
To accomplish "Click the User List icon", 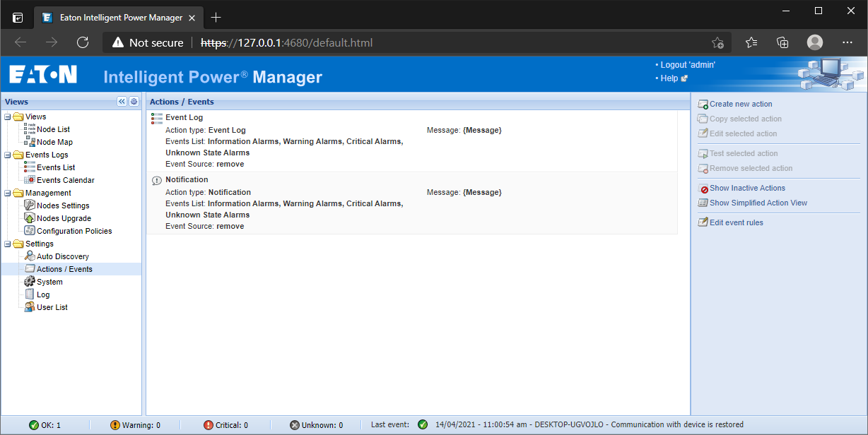I will pyautogui.click(x=30, y=307).
